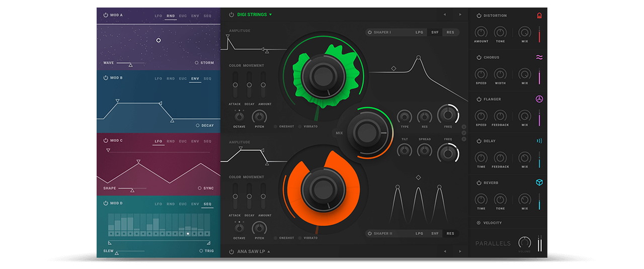Select the SEQ tab in Mod C
This screenshot has width=644, height=269.
pos(207,141)
